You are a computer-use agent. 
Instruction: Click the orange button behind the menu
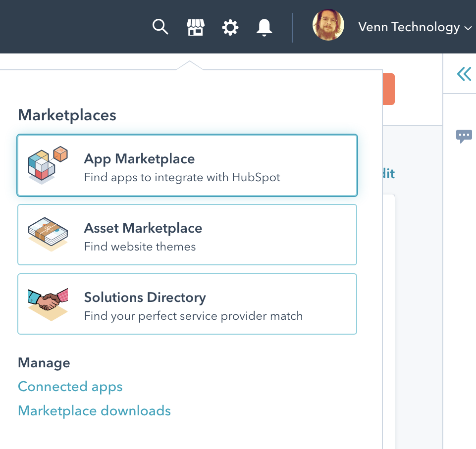point(389,89)
